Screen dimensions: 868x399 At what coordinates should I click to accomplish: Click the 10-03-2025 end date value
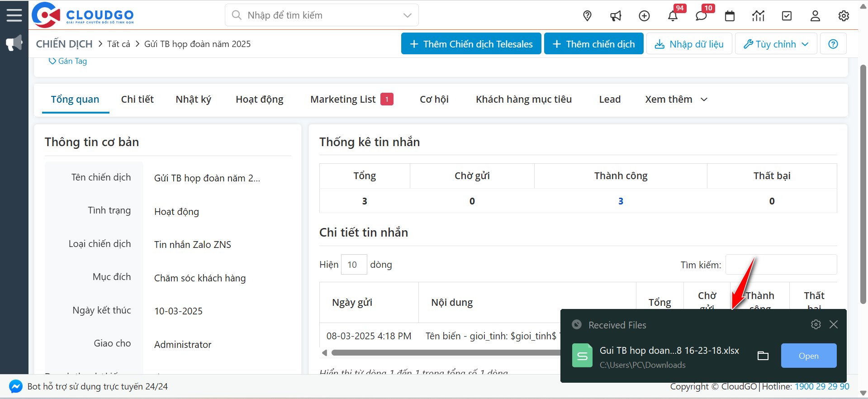tap(178, 311)
